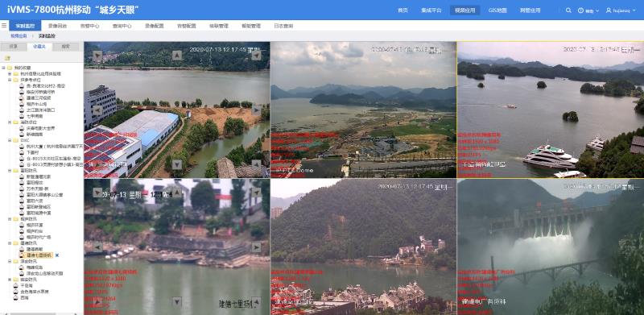Open the user account menu in the header

click(x=621, y=10)
